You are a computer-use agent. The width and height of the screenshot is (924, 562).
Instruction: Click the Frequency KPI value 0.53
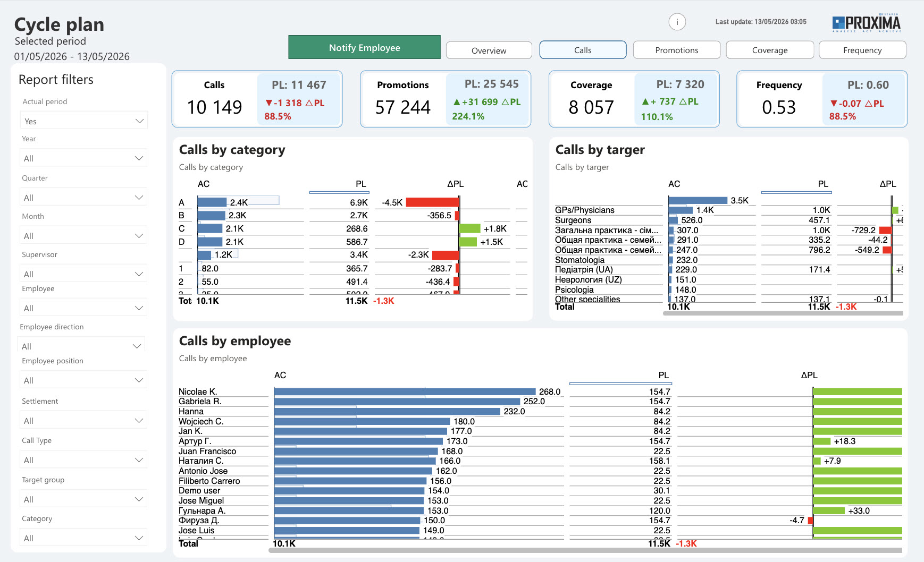tap(779, 107)
